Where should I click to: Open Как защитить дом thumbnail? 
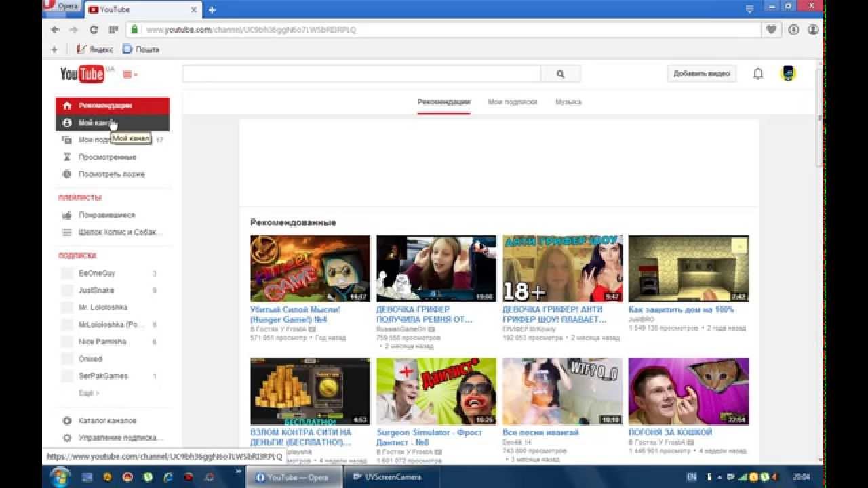pyautogui.click(x=688, y=268)
